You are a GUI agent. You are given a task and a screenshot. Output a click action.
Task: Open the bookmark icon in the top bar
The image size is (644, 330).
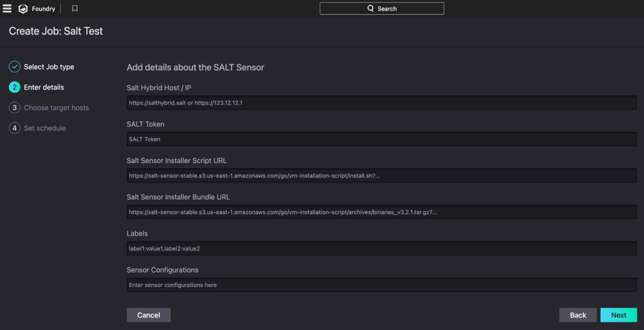pyautogui.click(x=75, y=8)
